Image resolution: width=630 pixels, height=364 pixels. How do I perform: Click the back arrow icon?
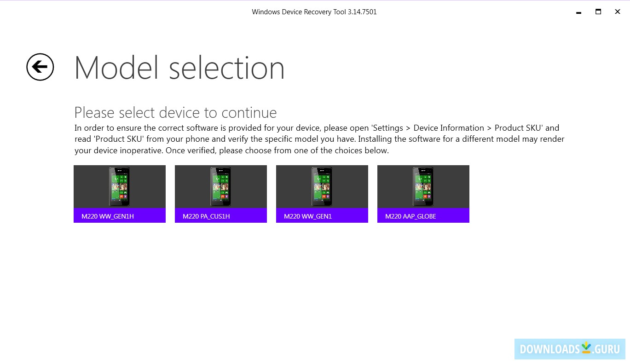pyautogui.click(x=40, y=67)
